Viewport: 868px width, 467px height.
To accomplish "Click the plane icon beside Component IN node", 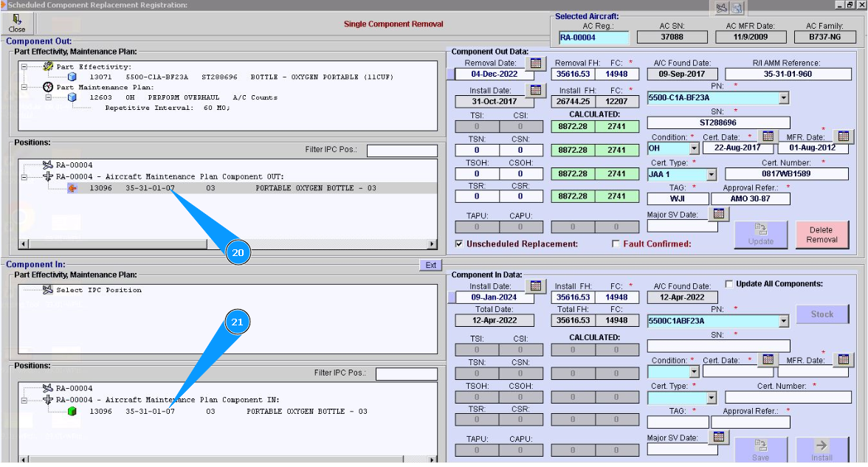I will pyautogui.click(x=47, y=400).
